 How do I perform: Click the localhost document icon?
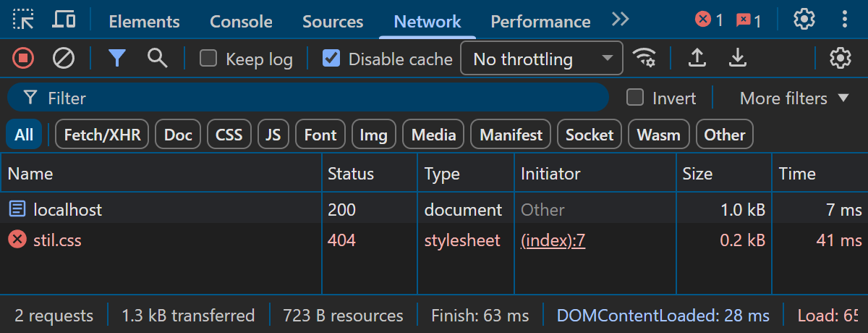(17, 210)
